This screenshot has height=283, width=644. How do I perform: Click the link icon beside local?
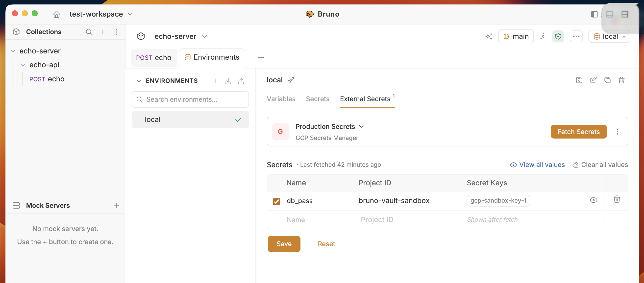coord(291,80)
